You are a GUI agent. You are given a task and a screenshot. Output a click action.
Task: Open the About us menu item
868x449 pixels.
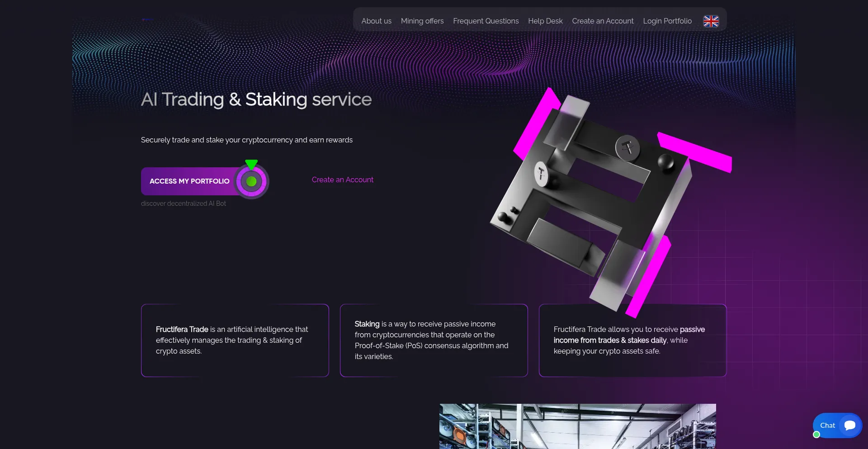(376, 21)
